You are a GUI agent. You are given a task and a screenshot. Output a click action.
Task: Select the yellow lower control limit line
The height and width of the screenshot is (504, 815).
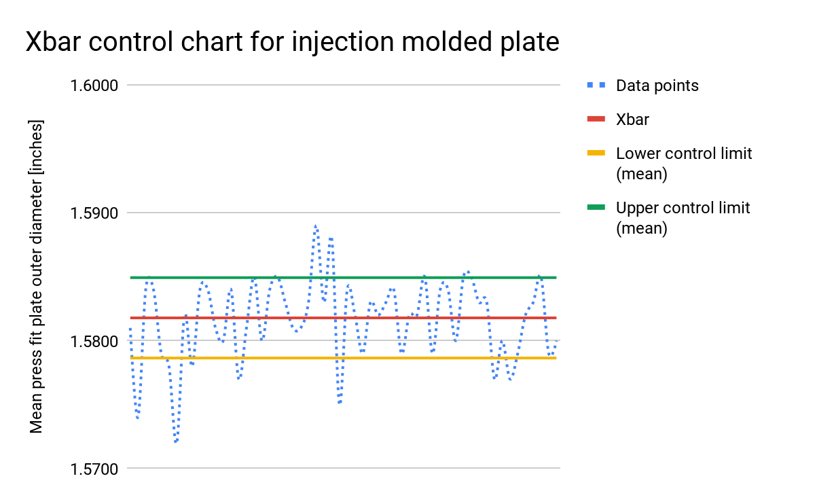click(343, 358)
